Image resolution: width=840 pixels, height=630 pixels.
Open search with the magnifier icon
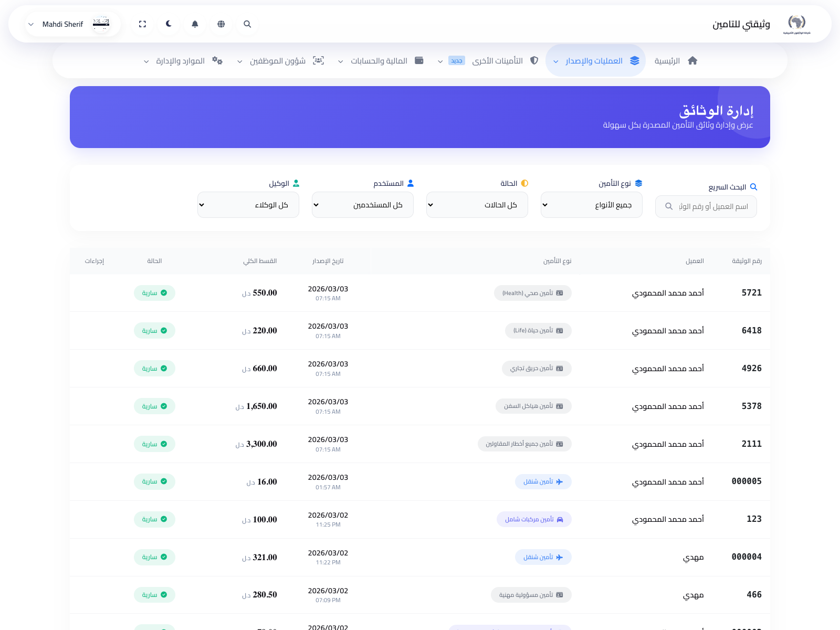coord(247,24)
